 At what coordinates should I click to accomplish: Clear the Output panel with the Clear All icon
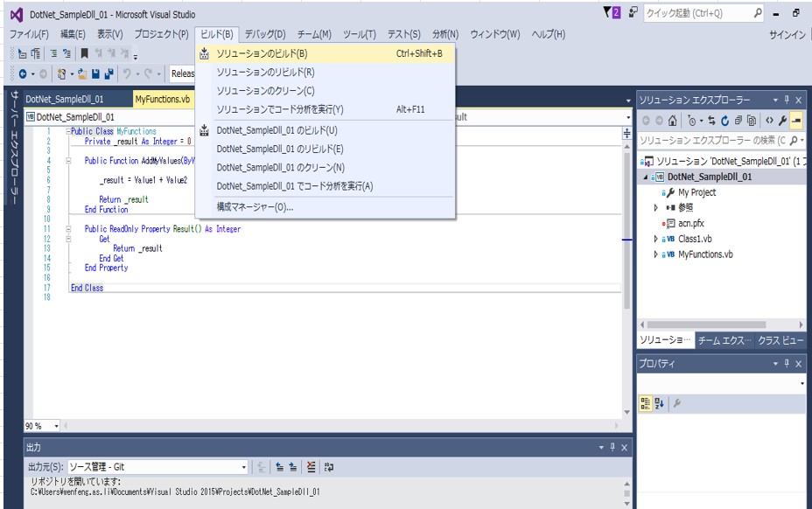pyautogui.click(x=311, y=466)
